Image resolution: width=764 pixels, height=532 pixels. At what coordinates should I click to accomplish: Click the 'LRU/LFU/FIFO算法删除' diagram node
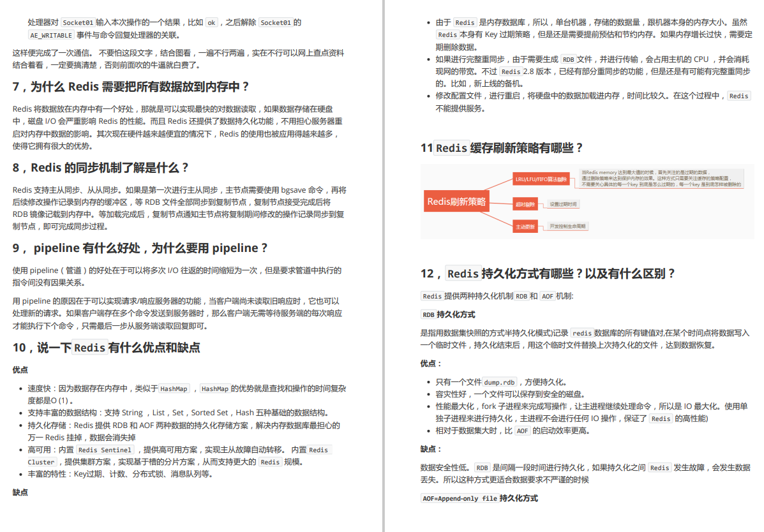pyautogui.click(x=541, y=179)
